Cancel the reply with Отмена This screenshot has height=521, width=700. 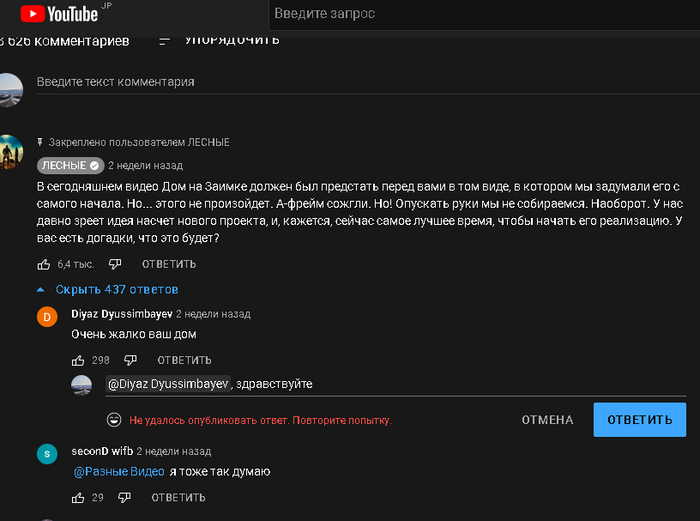547,420
